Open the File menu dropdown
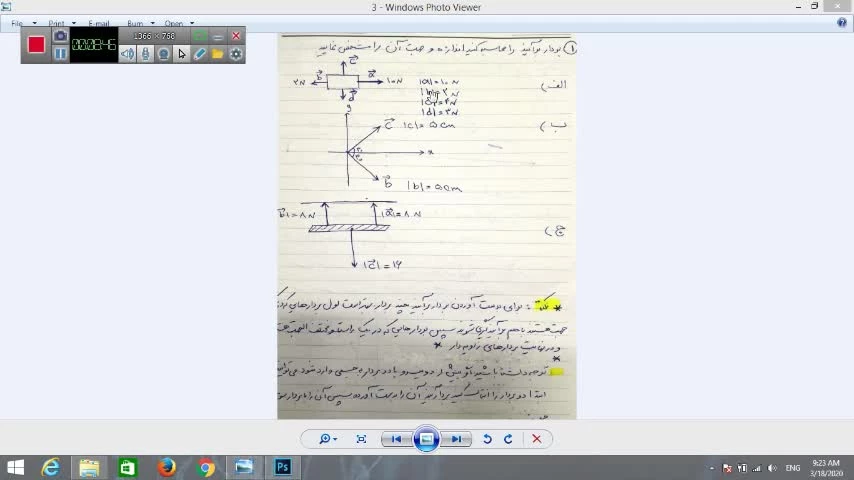The height and width of the screenshot is (480, 854). [x=22, y=23]
